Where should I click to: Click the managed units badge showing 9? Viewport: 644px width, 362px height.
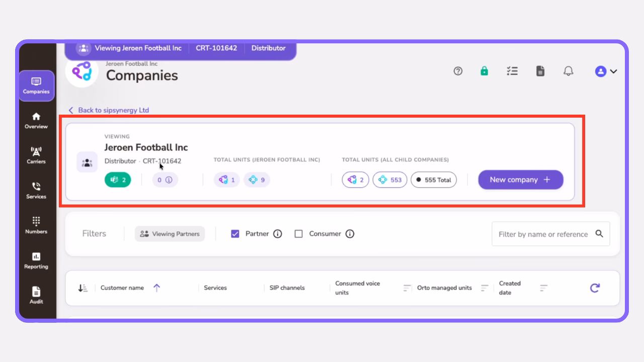tap(257, 179)
